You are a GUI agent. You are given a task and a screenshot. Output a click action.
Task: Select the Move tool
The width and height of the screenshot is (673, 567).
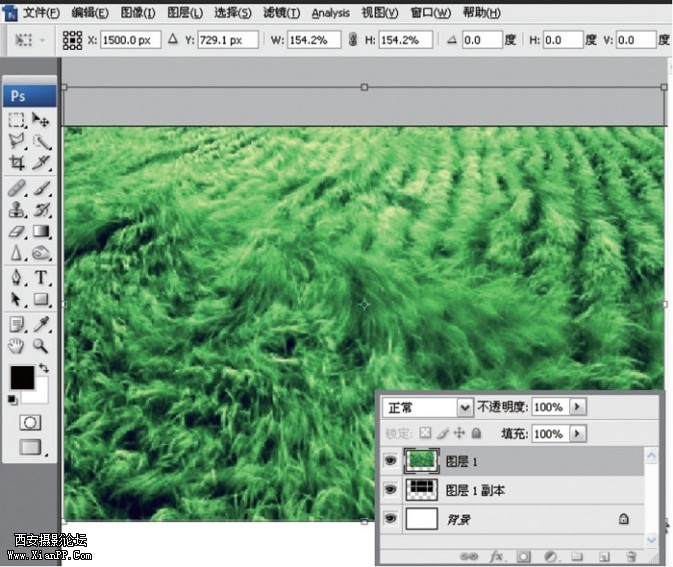41,120
